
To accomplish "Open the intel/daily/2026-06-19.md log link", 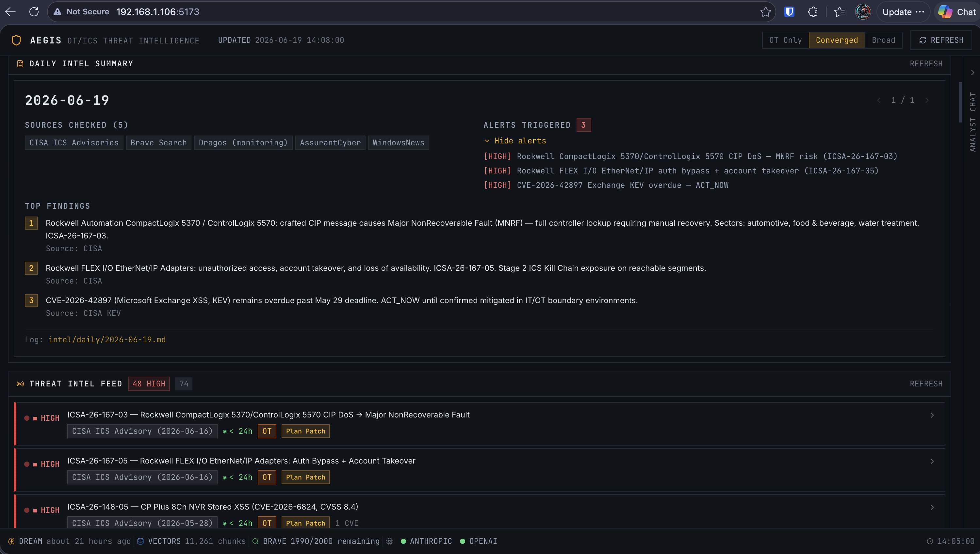I will coord(107,340).
